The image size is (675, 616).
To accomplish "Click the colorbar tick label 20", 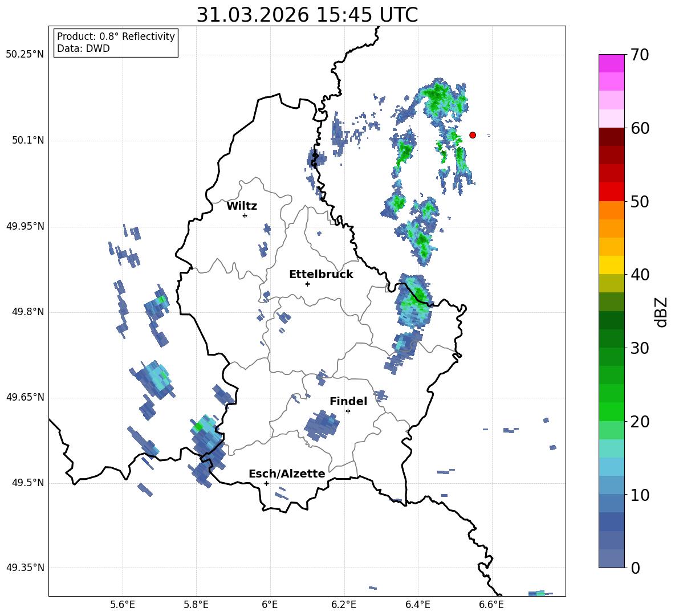I will pos(640,422).
